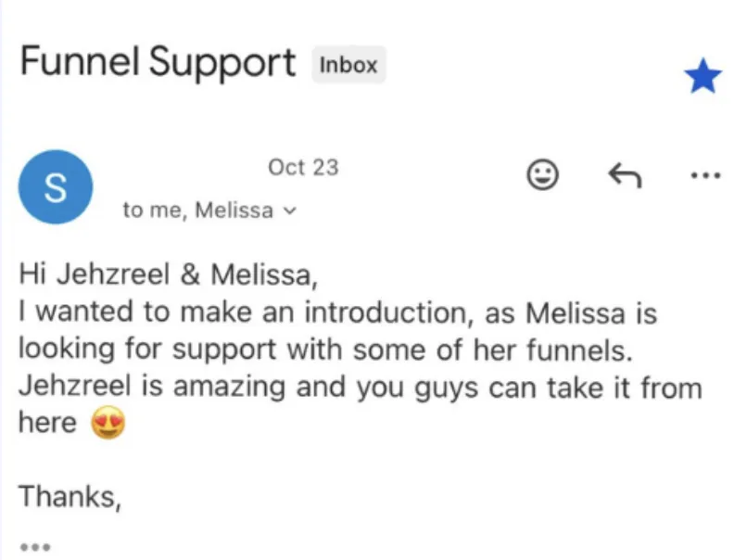Add an emoji reaction to the message
747x560 pixels.
click(543, 174)
